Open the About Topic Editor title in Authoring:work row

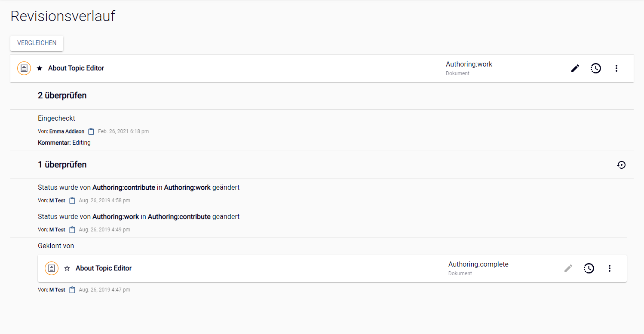pos(76,68)
